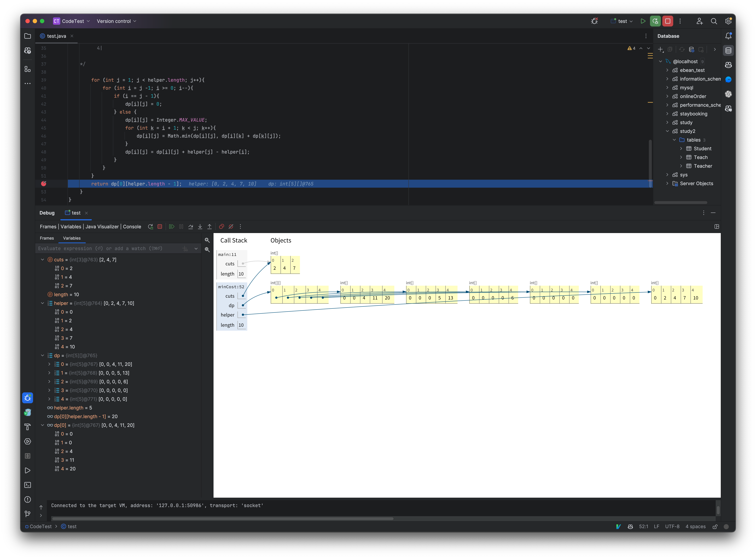This screenshot has height=559, width=756.
Task: Stop the debug session
Action: pos(160,227)
